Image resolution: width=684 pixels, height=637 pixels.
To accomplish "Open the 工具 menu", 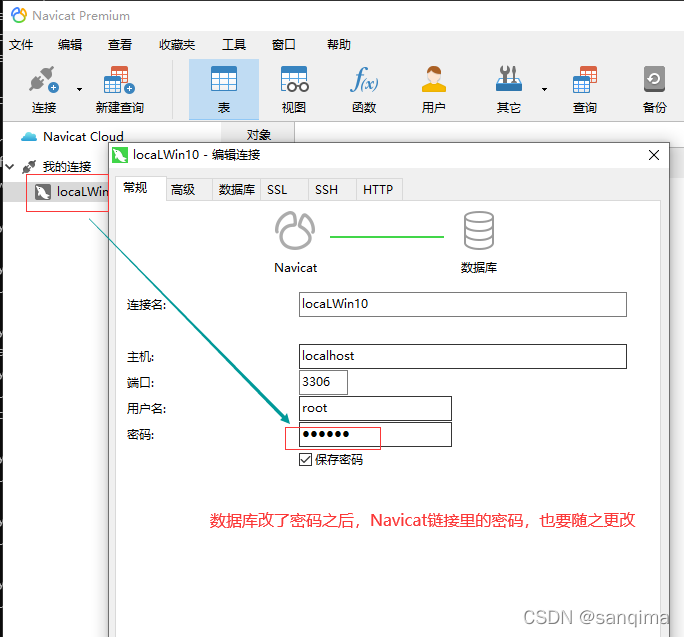I will point(234,45).
